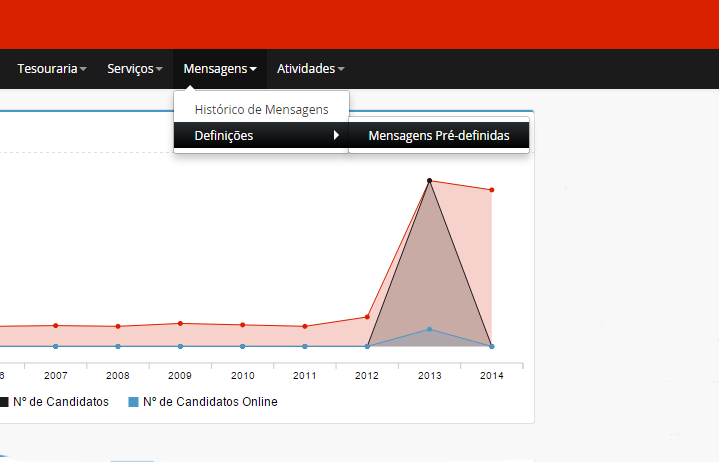Choose the Definições submenu item
The height and width of the screenshot is (462, 719).
point(224,136)
